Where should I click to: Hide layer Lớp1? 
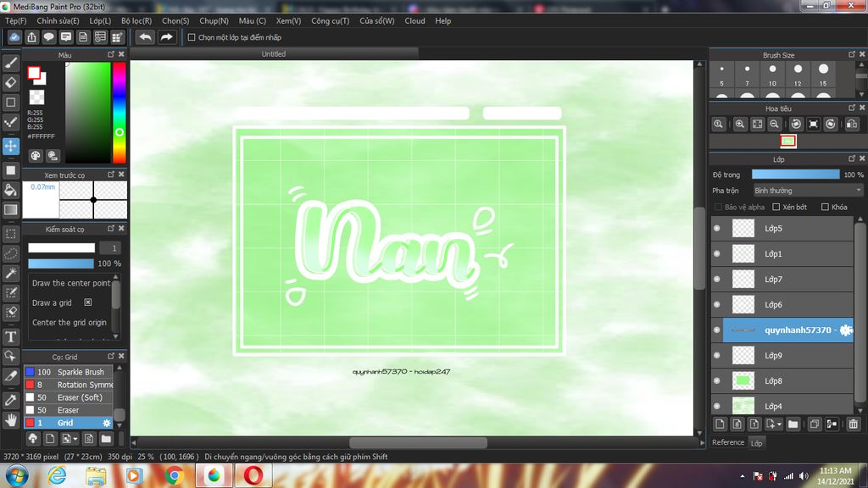coord(717,253)
